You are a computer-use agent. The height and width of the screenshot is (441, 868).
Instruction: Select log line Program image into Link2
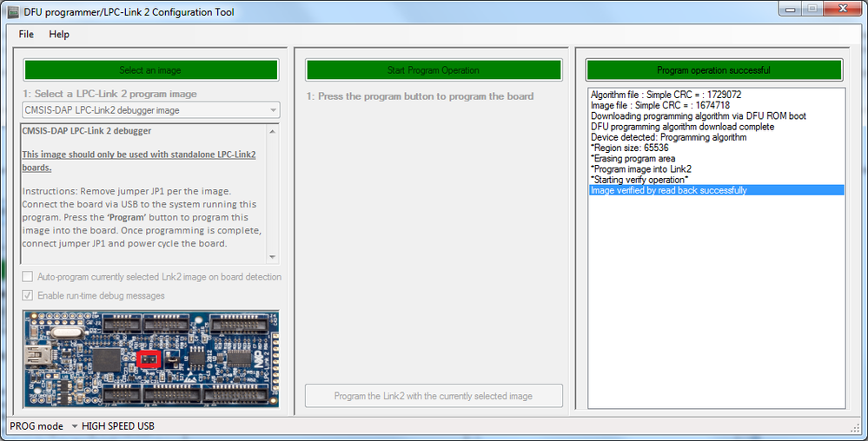click(716, 168)
